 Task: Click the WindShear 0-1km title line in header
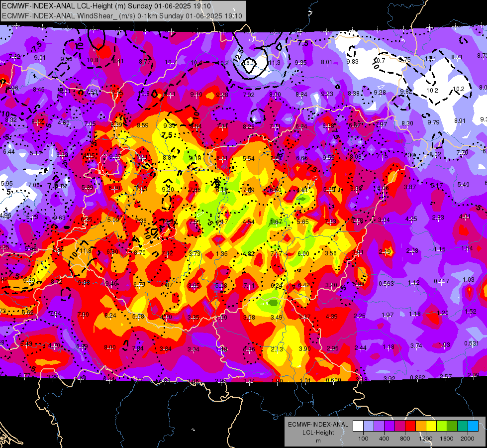(x=122, y=16)
